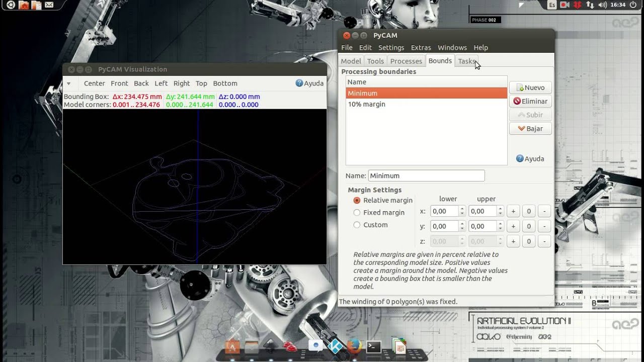Viewport: 644px width, 362px height.
Task: Open the Windows menu in PyCAM
Action: click(x=452, y=47)
